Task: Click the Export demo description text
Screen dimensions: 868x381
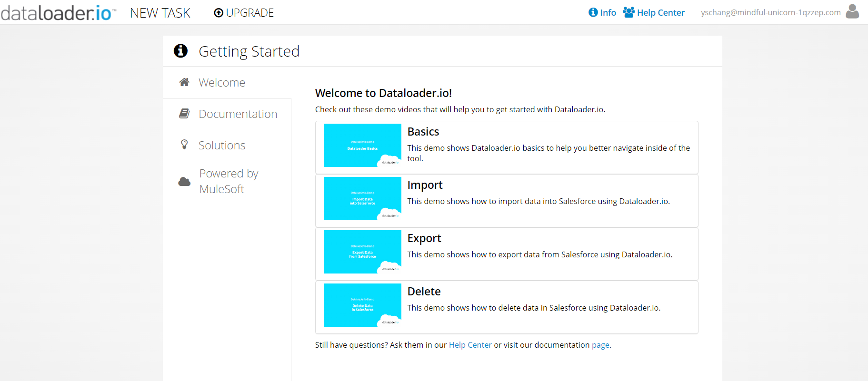Action: tap(540, 254)
